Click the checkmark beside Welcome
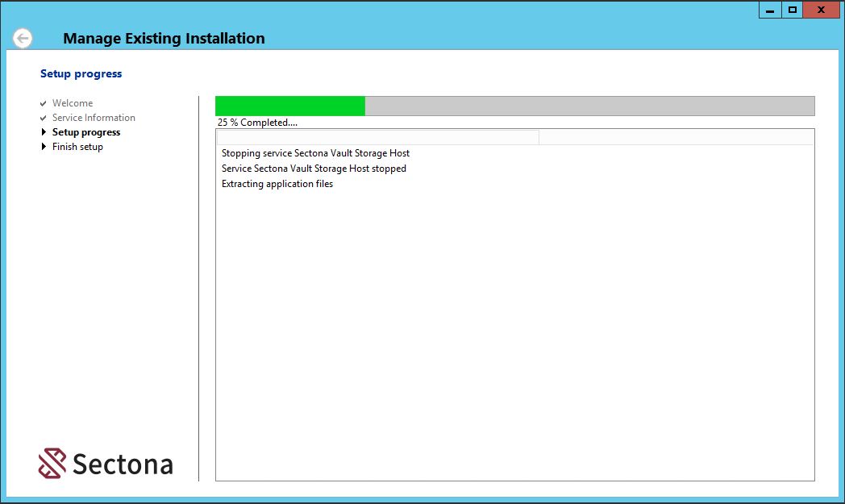Image resolution: width=845 pixels, height=504 pixels. point(44,104)
